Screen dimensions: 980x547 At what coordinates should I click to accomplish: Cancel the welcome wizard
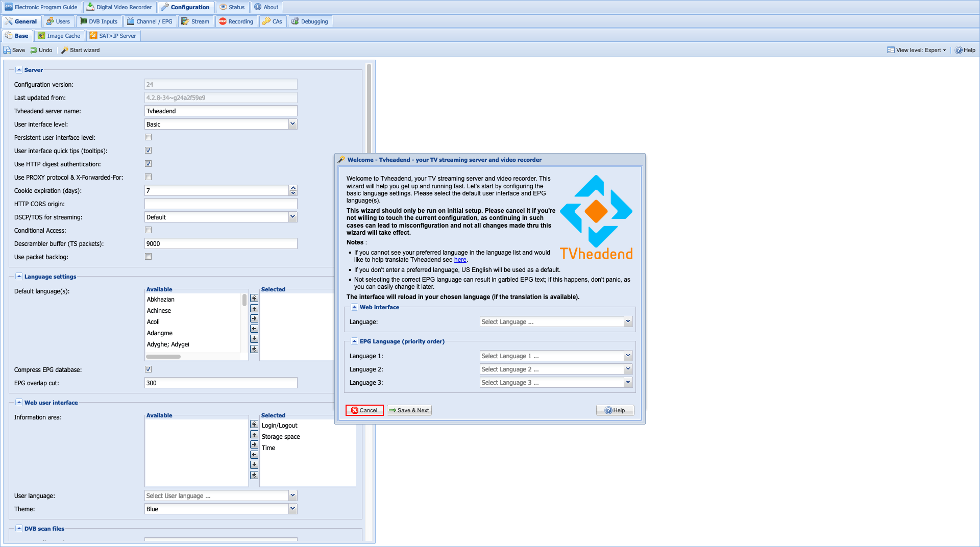364,410
